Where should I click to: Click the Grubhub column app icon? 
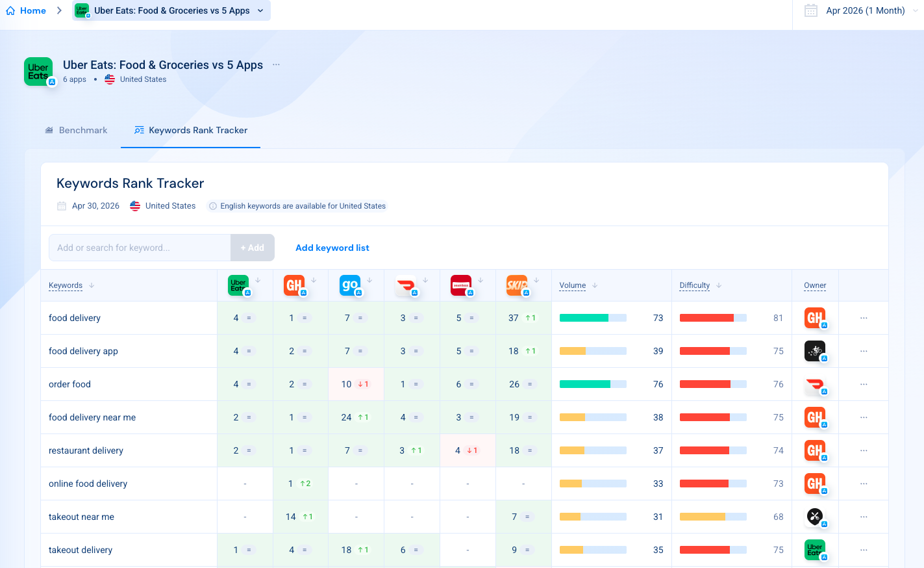click(295, 285)
